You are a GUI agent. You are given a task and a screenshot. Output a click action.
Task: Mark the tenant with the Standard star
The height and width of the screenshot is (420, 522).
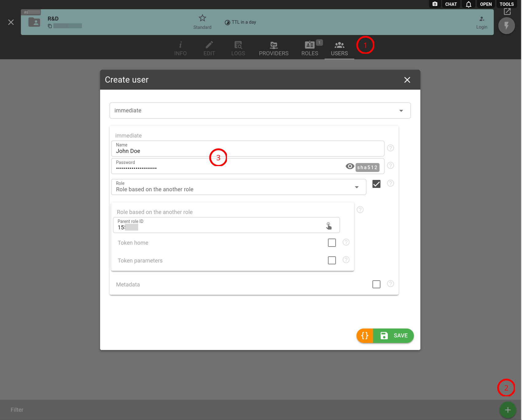click(202, 18)
